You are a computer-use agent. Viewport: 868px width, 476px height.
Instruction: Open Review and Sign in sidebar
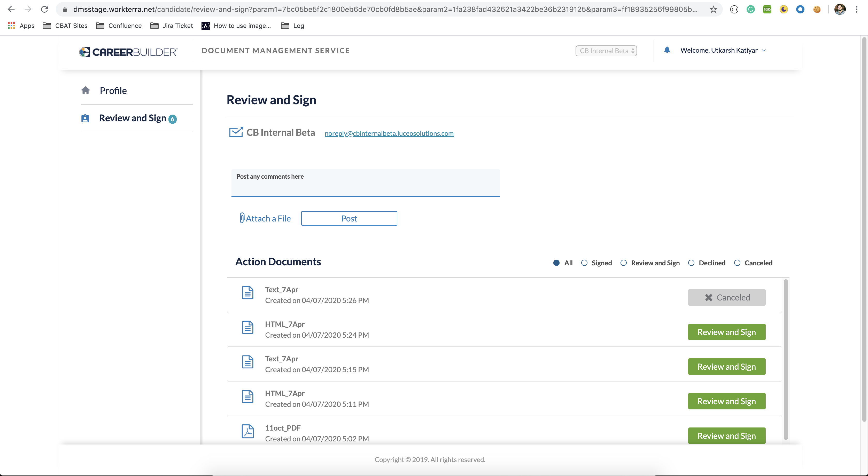133,118
